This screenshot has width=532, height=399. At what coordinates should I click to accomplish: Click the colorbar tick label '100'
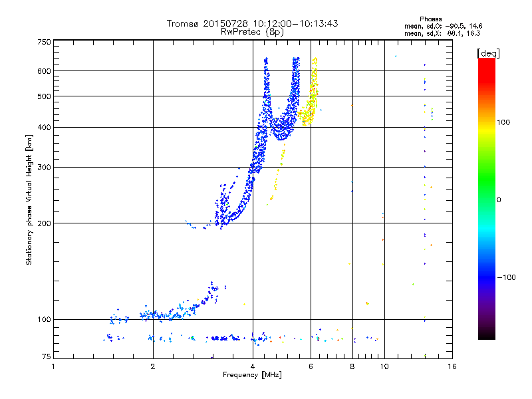[503, 122]
